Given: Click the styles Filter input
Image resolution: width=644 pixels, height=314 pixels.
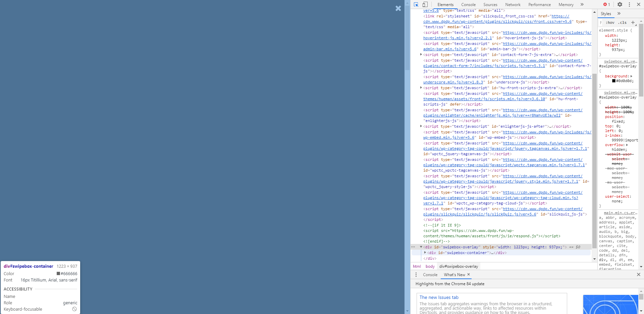Looking at the screenshot, I should point(601,22).
